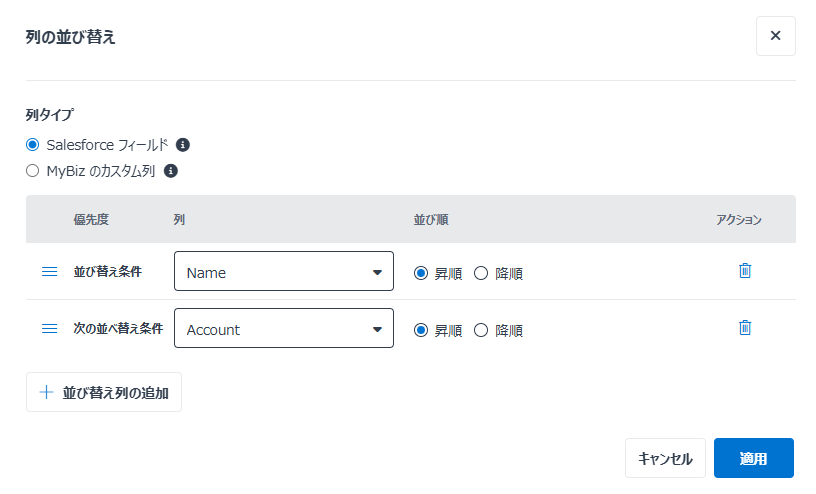The height and width of the screenshot is (494, 816).
Task: Choose 昇順 for the Name row
Action: 421,273
